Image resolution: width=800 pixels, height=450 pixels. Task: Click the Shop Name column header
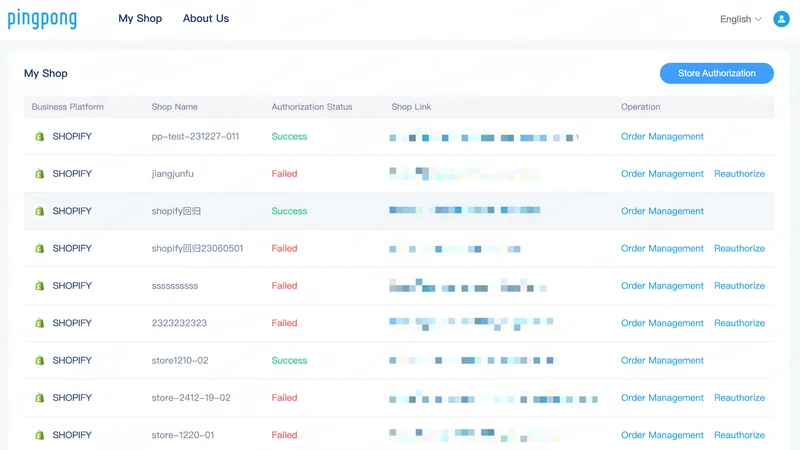coord(174,107)
